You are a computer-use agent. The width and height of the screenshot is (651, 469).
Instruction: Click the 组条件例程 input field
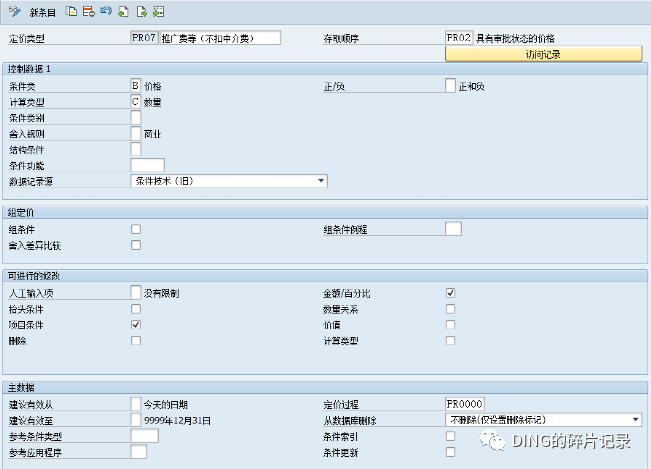point(453,229)
